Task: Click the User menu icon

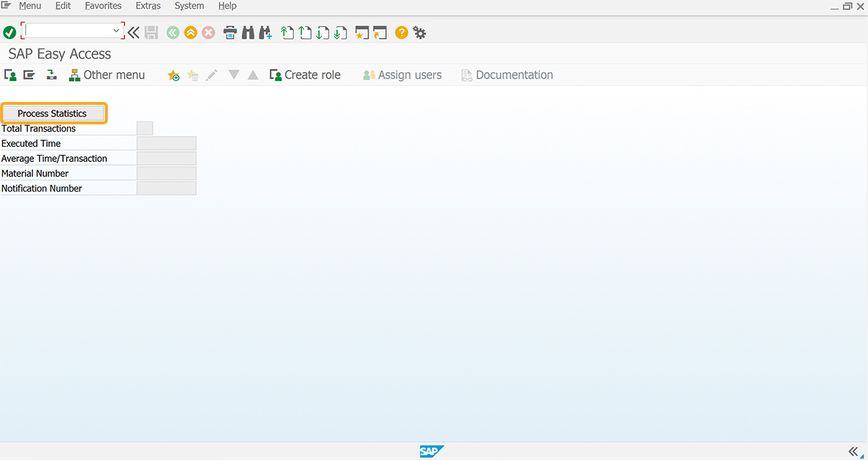Action: tap(10, 74)
